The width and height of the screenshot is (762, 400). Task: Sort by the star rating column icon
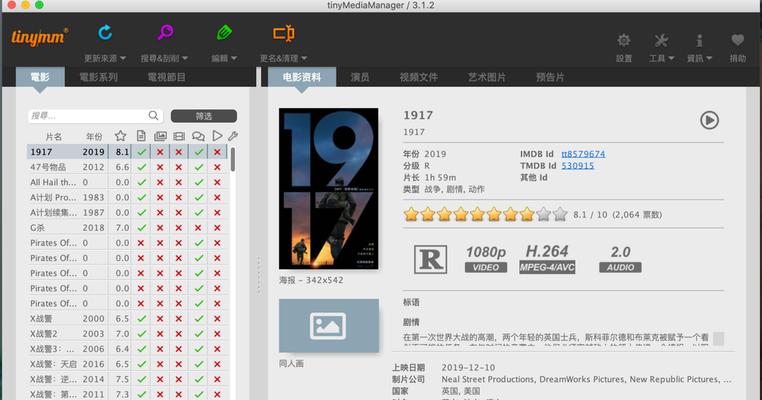tap(121, 136)
